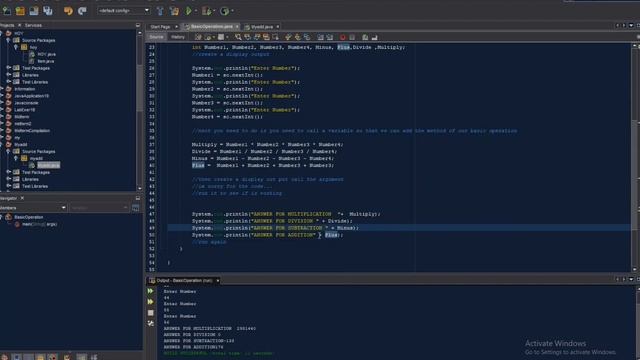Switch to the Myadd.java tab
640x360 pixels.
[x=262, y=27]
